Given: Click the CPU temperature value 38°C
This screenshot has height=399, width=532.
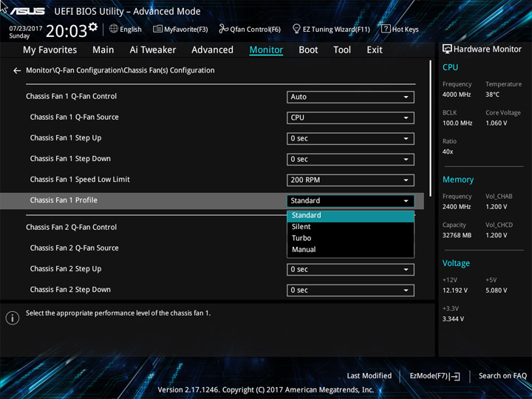Looking at the screenshot, I should click(x=492, y=95).
